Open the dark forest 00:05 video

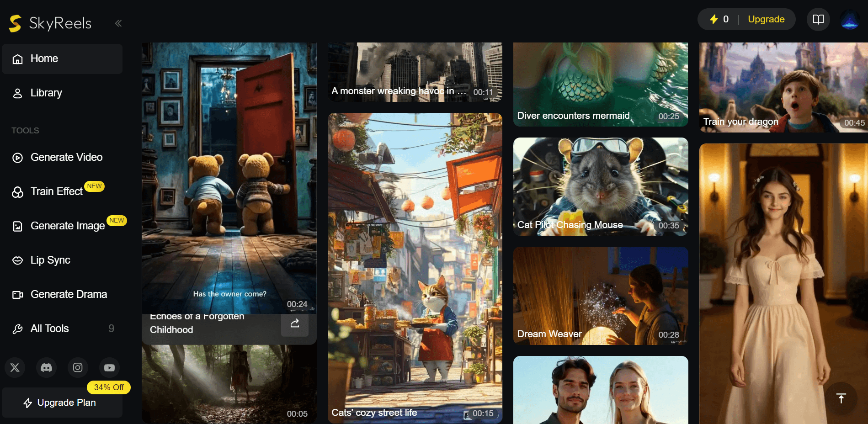pyautogui.click(x=229, y=384)
